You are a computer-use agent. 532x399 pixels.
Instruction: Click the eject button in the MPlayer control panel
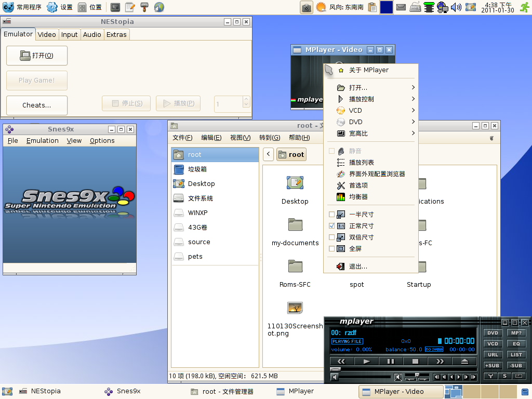click(x=465, y=362)
